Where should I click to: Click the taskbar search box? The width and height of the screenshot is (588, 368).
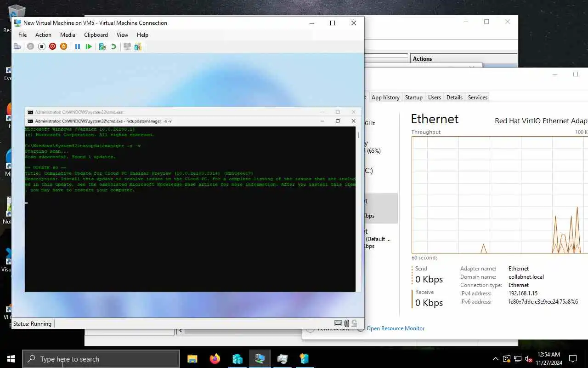tap(101, 359)
